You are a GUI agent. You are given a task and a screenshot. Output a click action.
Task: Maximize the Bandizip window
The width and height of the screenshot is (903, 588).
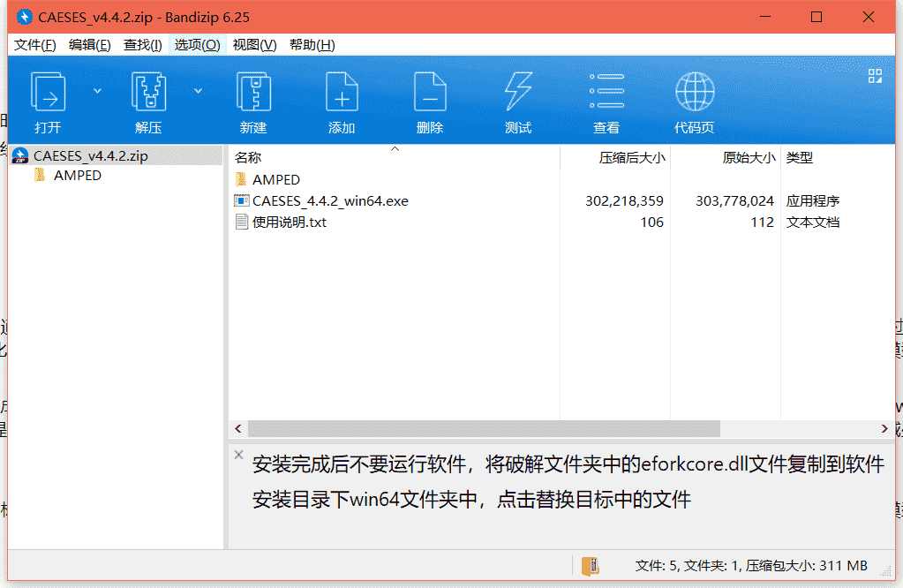point(816,18)
